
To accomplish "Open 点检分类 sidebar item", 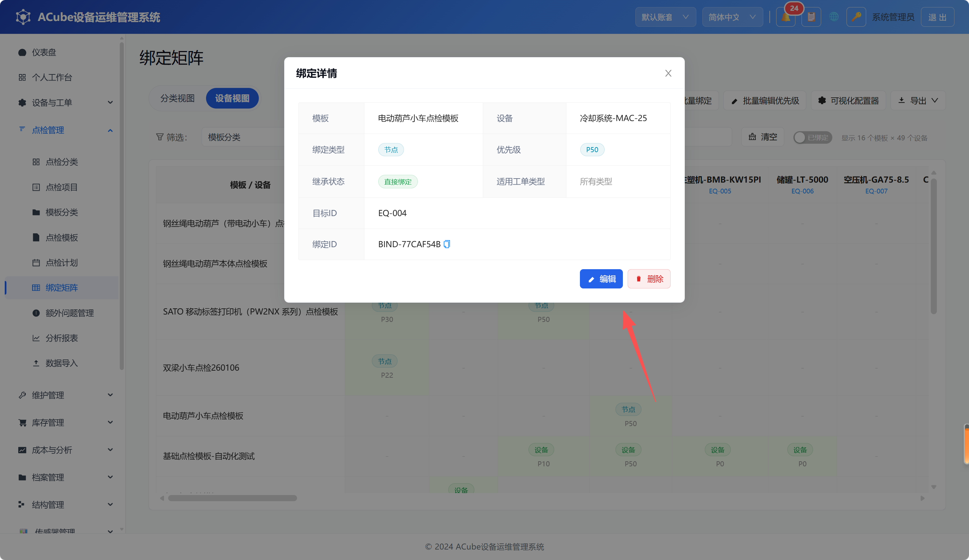I will click(62, 162).
